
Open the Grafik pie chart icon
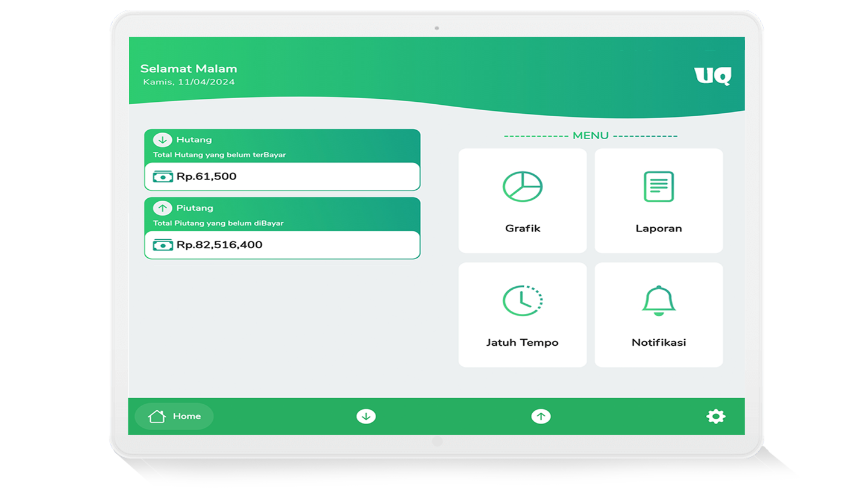[x=522, y=187]
